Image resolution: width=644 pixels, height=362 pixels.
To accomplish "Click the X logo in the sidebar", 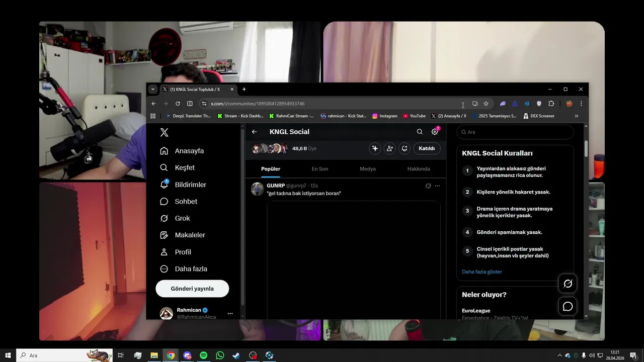I will [x=164, y=132].
